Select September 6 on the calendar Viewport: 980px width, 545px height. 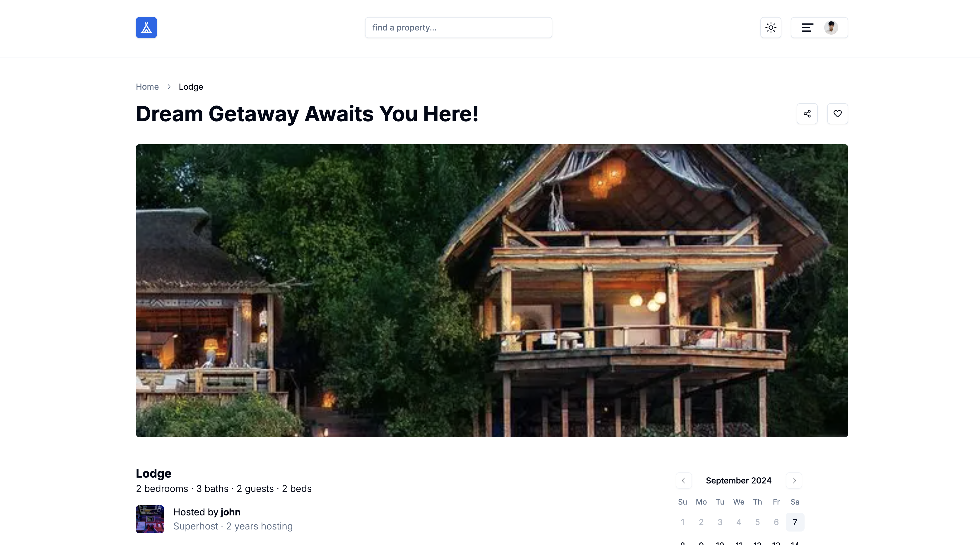[776, 522]
